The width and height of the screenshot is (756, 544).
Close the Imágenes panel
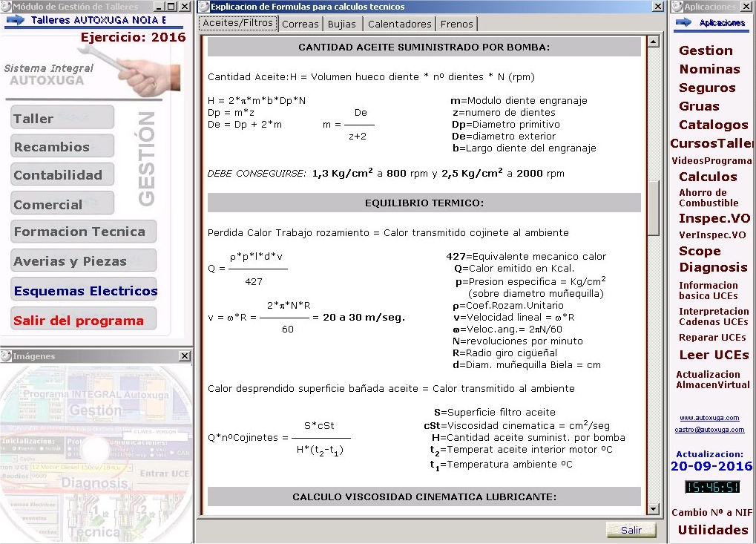point(185,356)
